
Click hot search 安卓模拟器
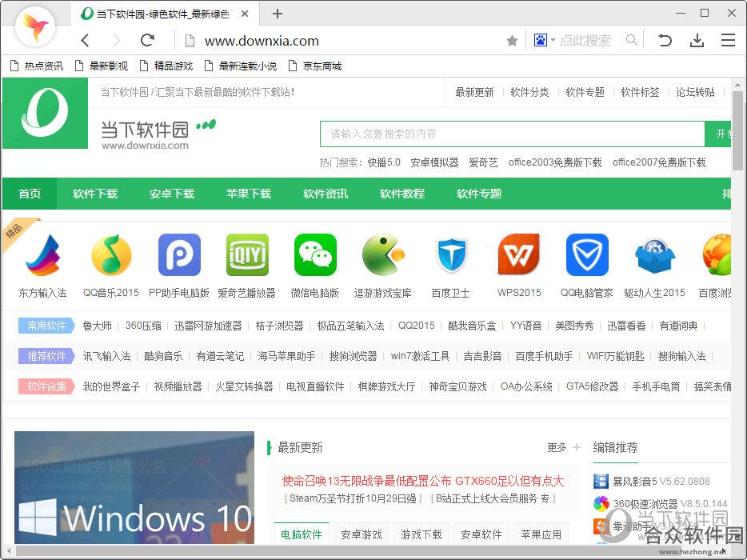(x=434, y=162)
